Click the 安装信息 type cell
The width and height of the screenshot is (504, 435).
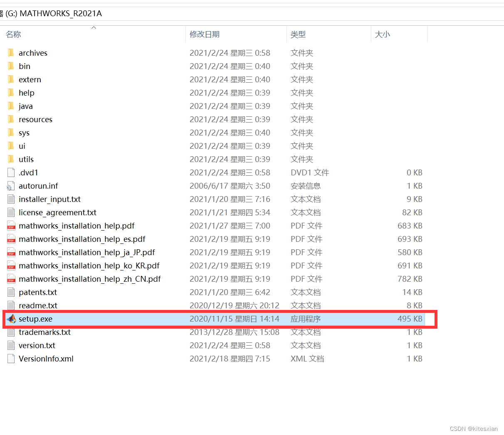(x=306, y=186)
